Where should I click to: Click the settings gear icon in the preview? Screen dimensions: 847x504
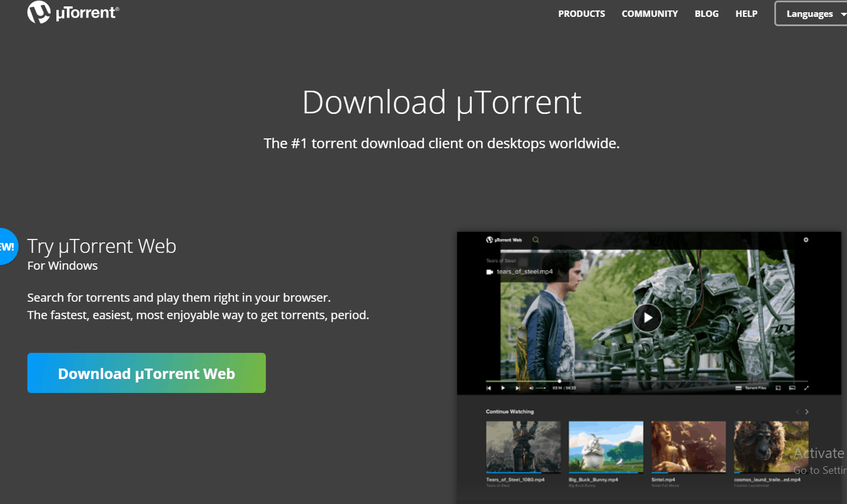(x=806, y=240)
